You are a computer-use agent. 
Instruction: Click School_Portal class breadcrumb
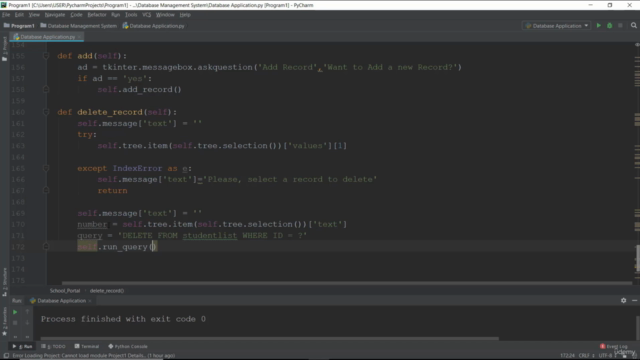(65, 291)
